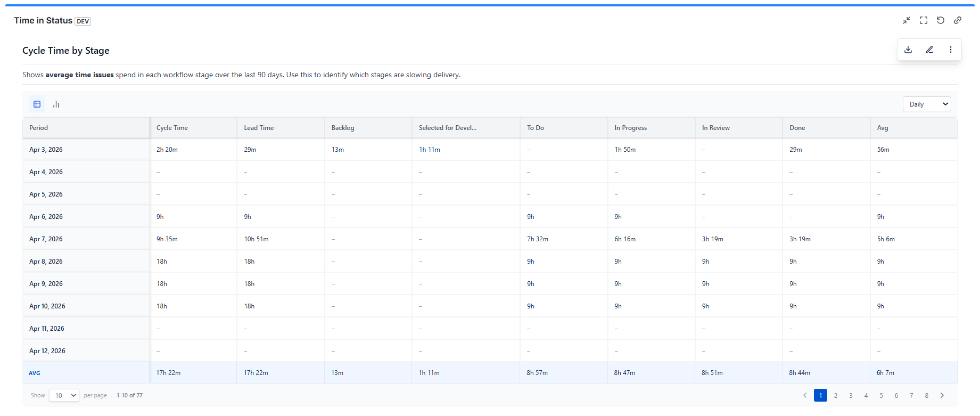Go to page 5

pyautogui.click(x=881, y=395)
